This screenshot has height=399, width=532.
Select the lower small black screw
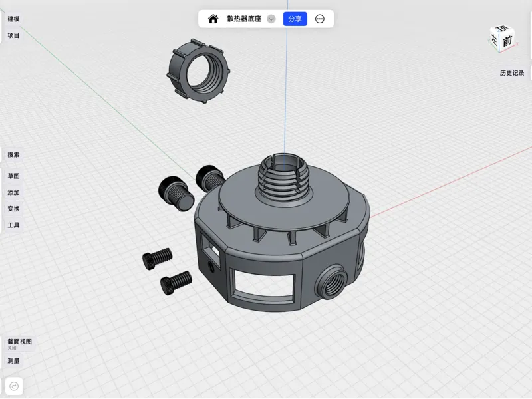176,283
